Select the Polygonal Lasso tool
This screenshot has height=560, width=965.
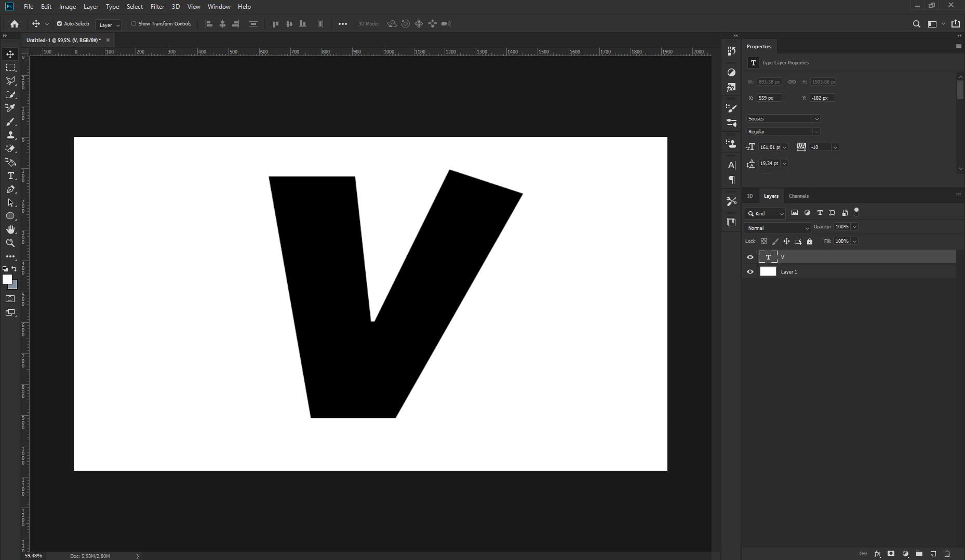click(10, 81)
